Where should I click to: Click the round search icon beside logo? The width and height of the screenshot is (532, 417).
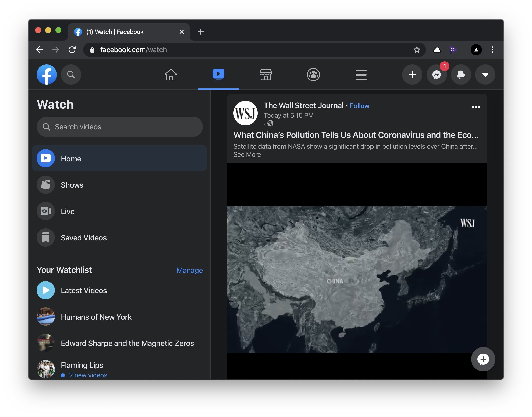(71, 75)
